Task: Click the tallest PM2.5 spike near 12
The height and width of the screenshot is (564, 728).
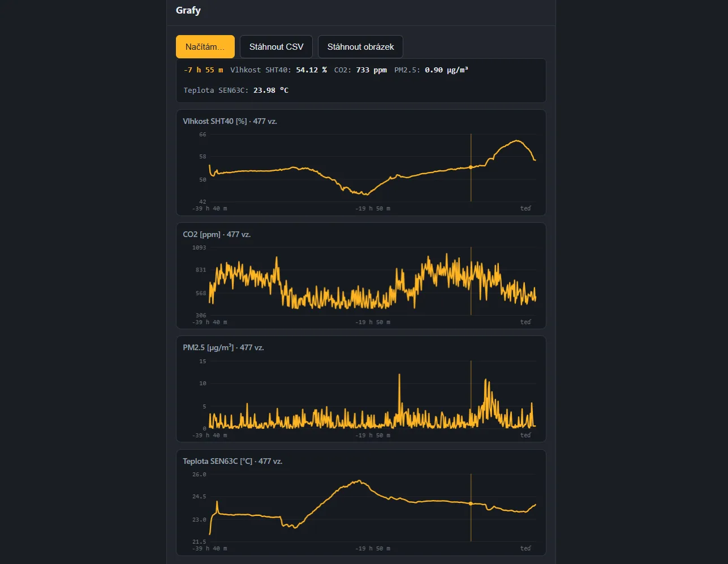Action: [399, 375]
